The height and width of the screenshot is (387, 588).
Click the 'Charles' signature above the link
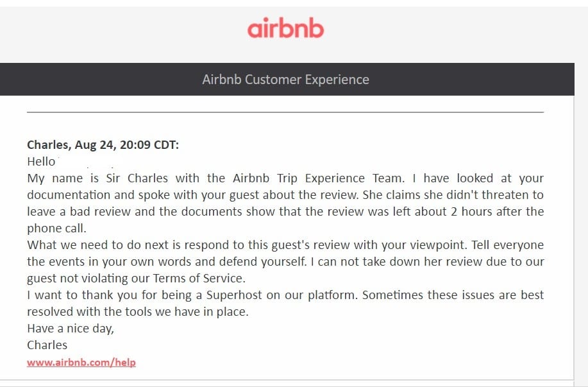pyautogui.click(x=47, y=345)
